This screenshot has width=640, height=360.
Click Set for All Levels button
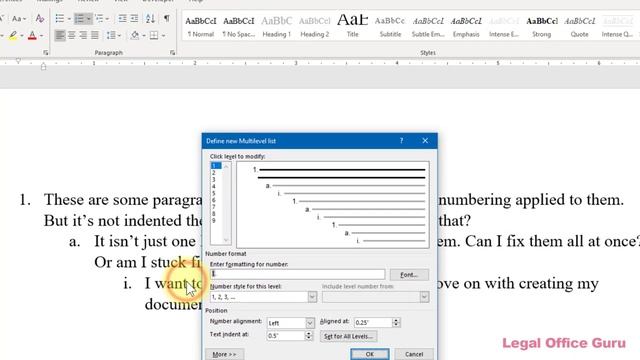click(348, 336)
